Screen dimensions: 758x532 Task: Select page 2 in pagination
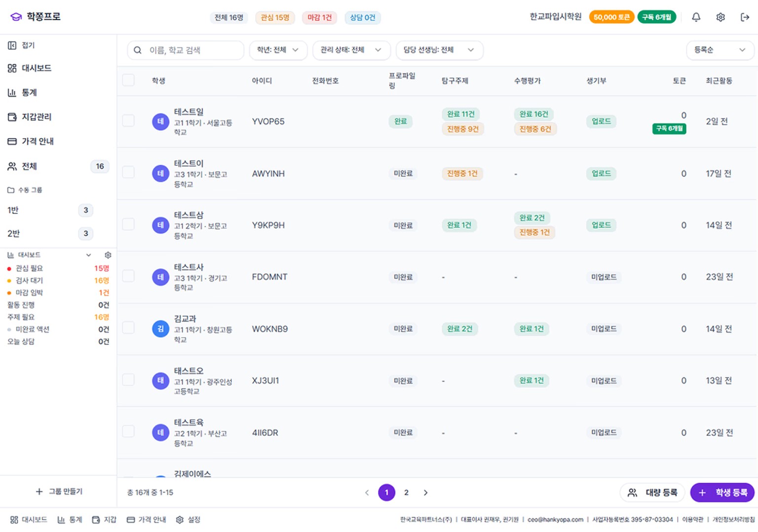(406, 493)
